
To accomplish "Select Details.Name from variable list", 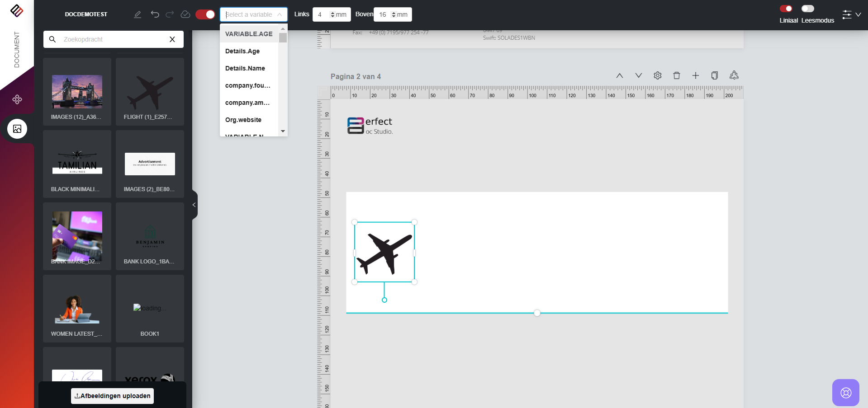I will point(245,68).
